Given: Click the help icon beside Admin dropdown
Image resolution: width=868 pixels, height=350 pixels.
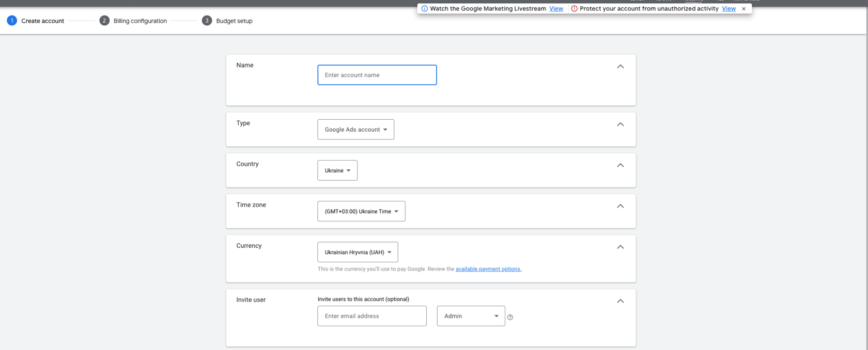Looking at the screenshot, I should [510, 317].
